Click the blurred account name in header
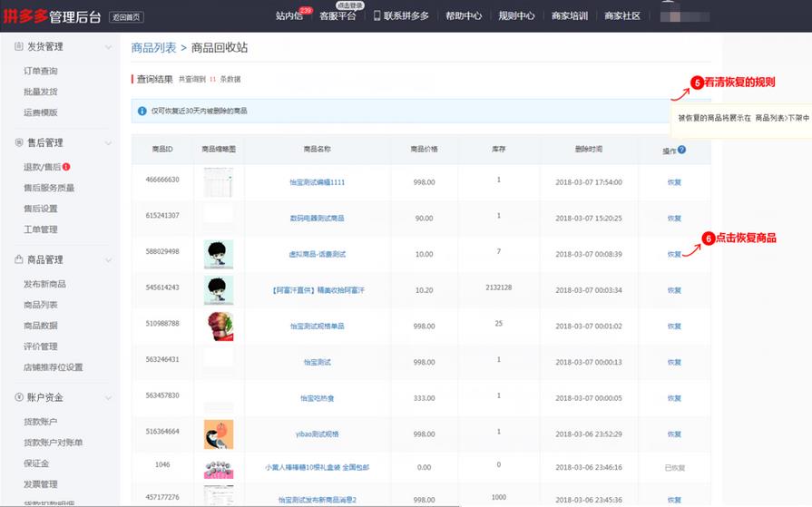The width and height of the screenshot is (812, 507). click(x=685, y=16)
